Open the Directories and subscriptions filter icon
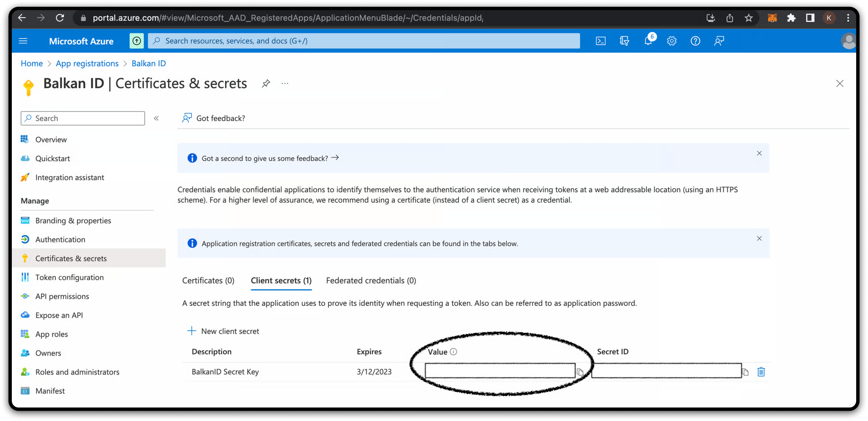This screenshot has height=421, width=868. tap(624, 41)
